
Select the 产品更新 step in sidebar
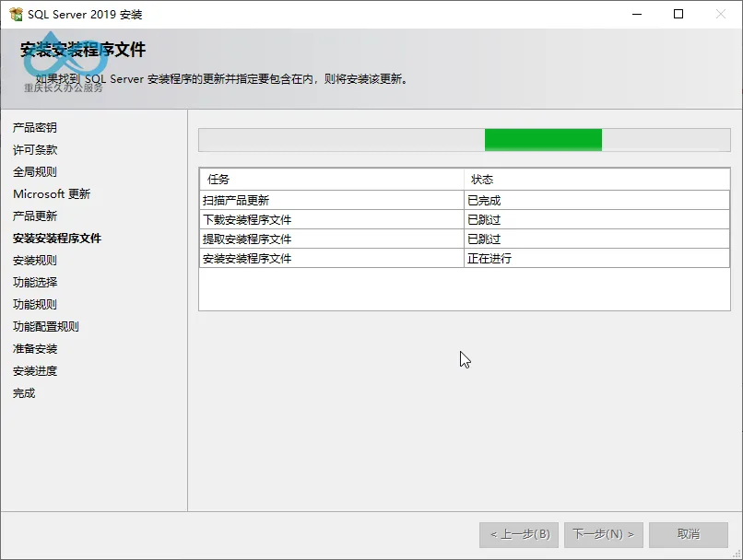click(35, 216)
